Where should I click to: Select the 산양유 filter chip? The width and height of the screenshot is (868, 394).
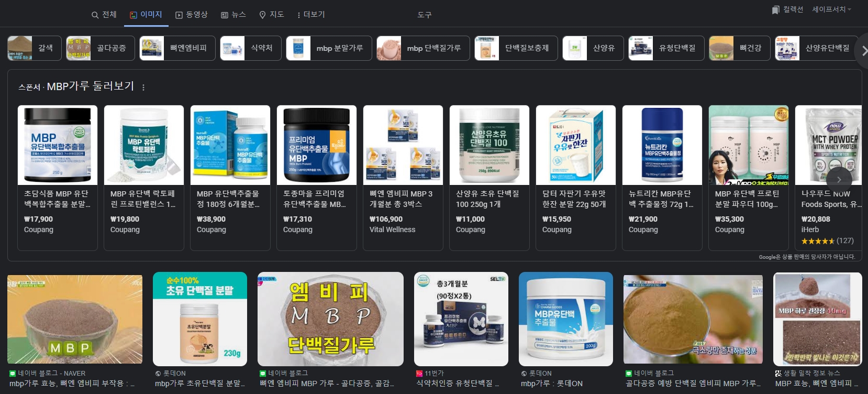[x=593, y=48]
